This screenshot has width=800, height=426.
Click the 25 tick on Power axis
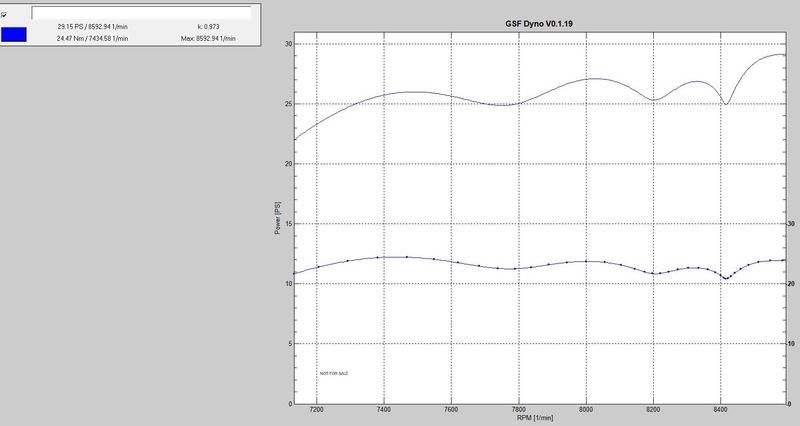pyautogui.click(x=288, y=104)
